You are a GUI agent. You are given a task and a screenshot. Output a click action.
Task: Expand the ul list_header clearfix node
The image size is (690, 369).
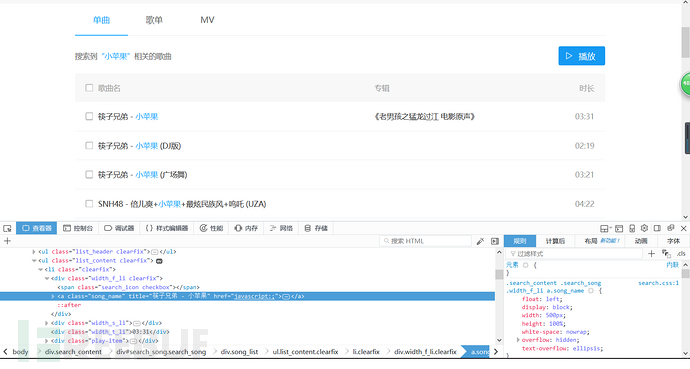[34, 252]
